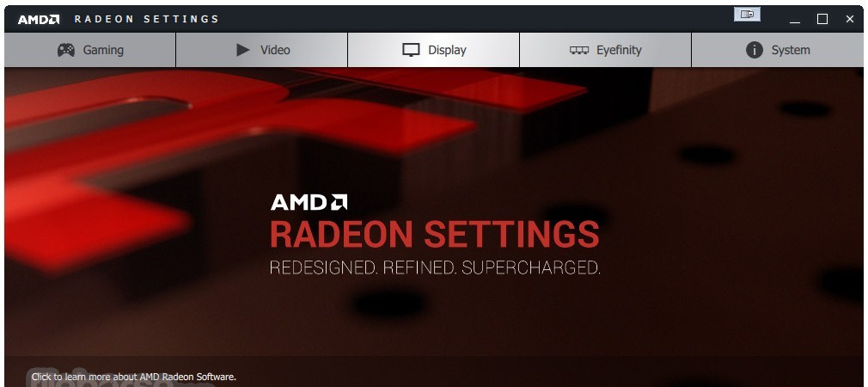The width and height of the screenshot is (868, 387).
Task: Click the monitor icon on Display tab
Action: click(411, 50)
